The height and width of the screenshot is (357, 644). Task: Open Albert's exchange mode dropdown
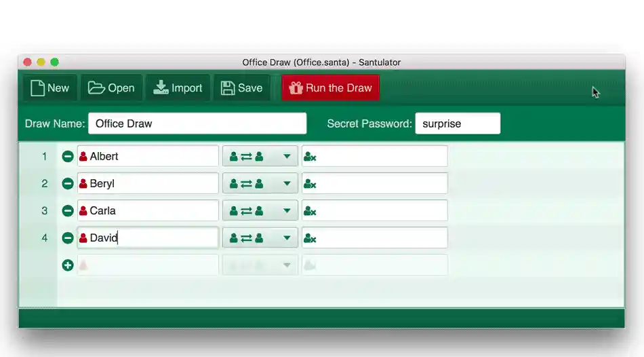[260, 156]
